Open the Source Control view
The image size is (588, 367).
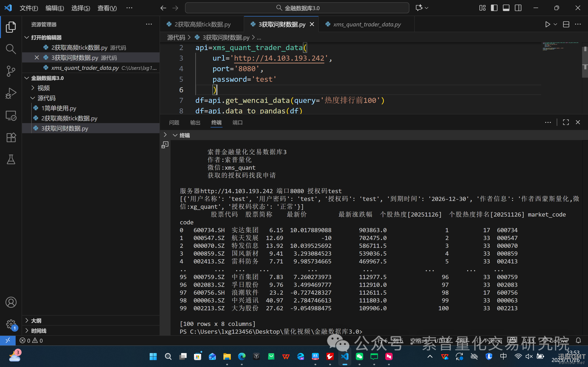(11, 71)
